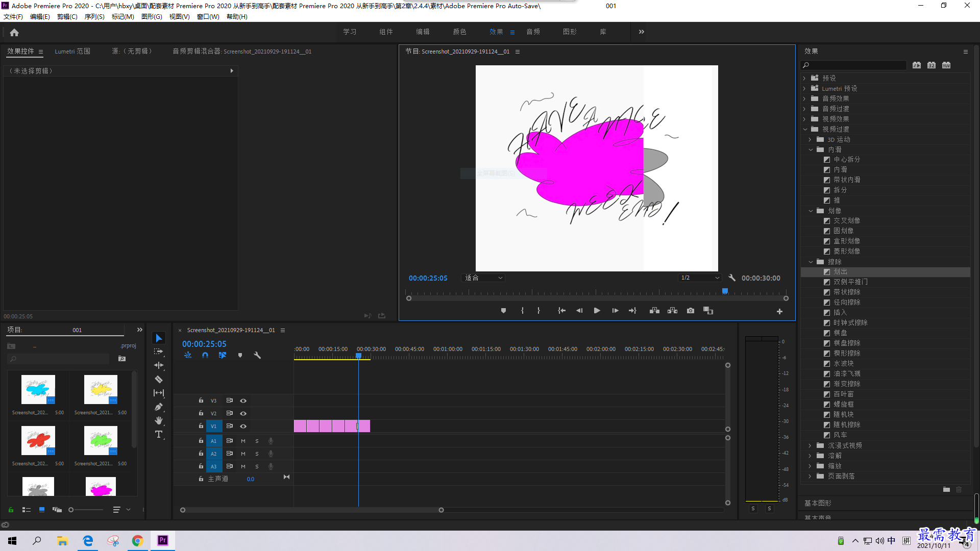This screenshot has height=551, width=980.
Task: Solo audio track A2
Action: point(257,454)
